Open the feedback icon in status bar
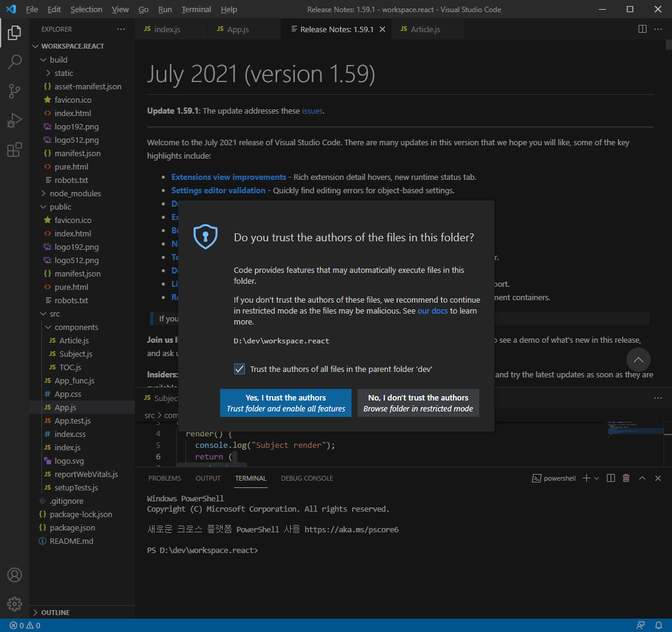672x632 pixels. click(640, 625)
